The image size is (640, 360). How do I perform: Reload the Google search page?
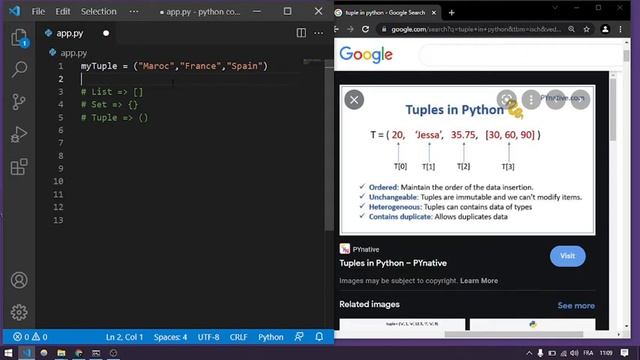coord(365,29)
